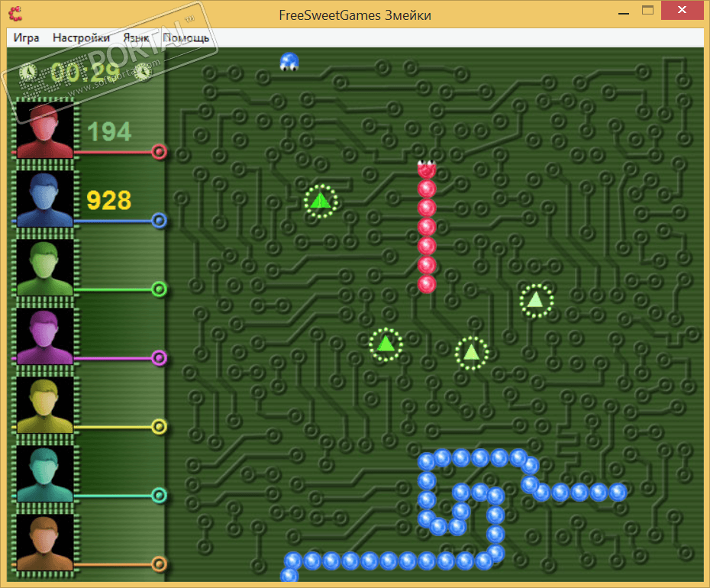Click the FreeSweetGames app icon in title bar
The height and width of the screenshot is (588, 710).
click(15, 14)
